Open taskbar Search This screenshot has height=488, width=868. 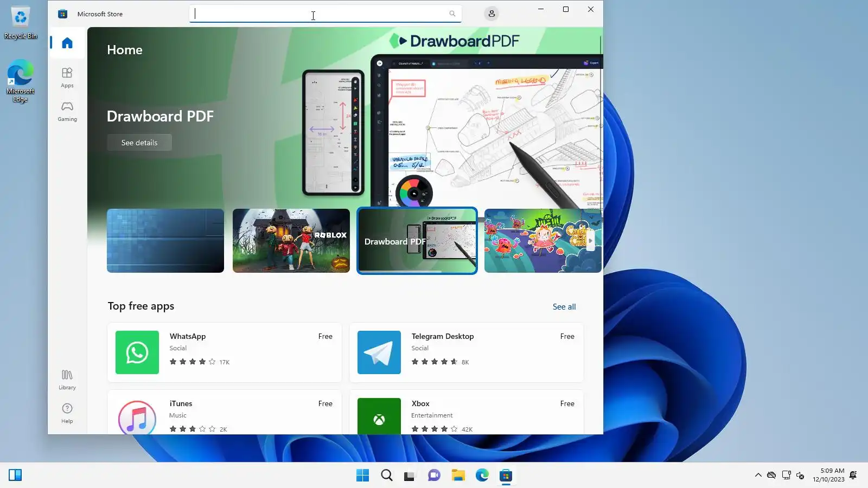click(387, 476)
